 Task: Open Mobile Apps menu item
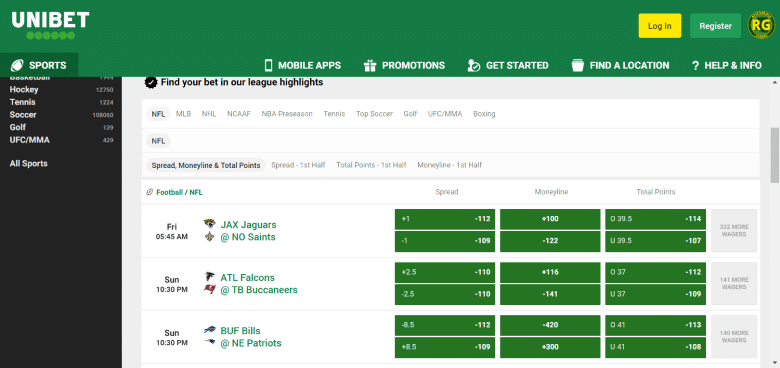(302, 65)
